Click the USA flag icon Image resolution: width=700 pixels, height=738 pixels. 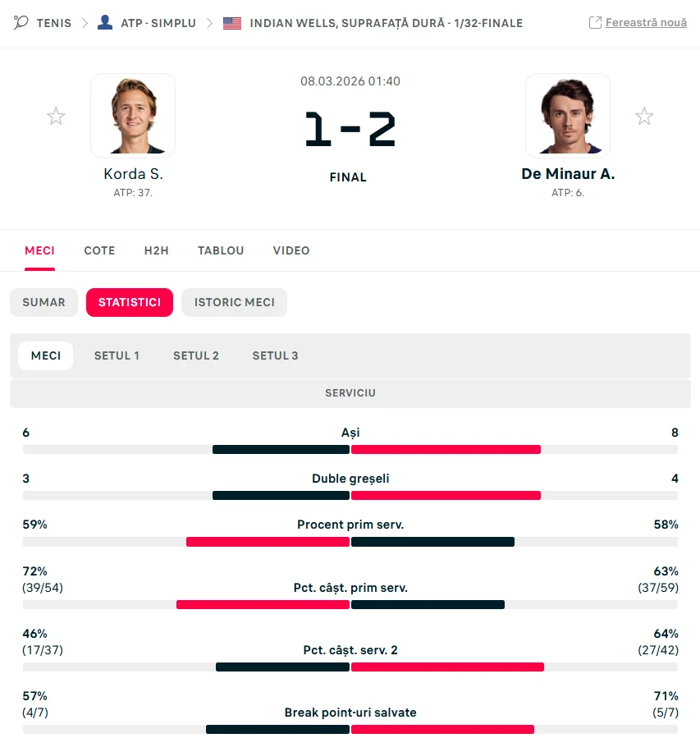coord(232,23)
